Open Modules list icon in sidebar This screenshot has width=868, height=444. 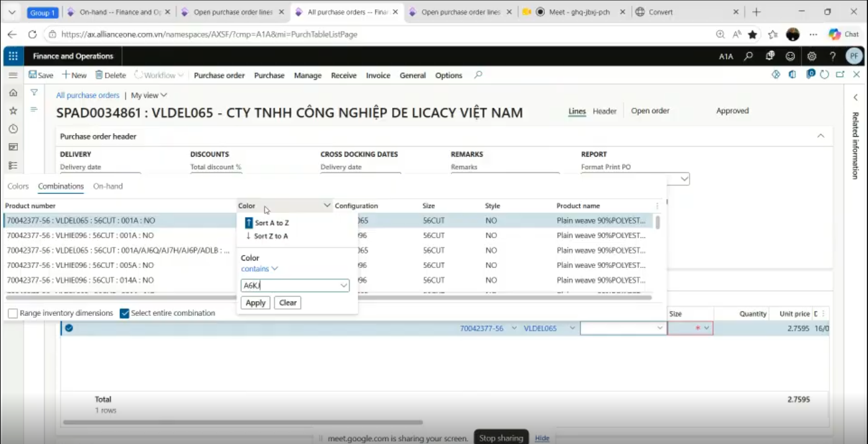(13, 165)
